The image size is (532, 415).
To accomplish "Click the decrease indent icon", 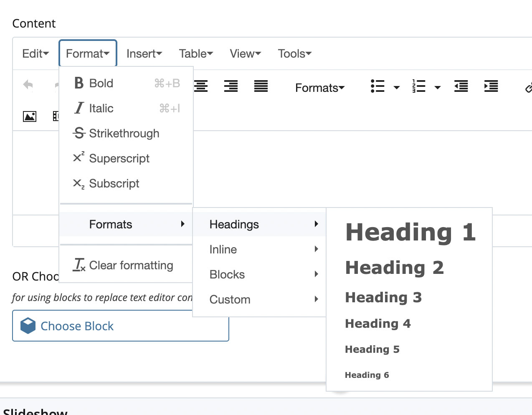I will 461,87.
